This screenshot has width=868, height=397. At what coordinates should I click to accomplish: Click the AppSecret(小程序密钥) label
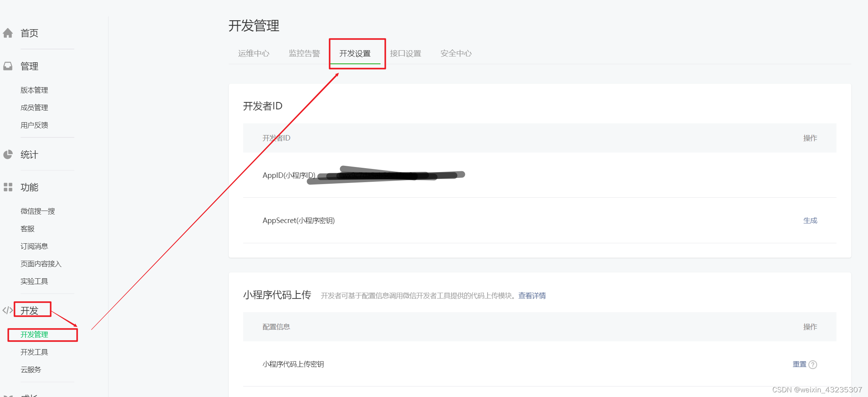[298, 220]
